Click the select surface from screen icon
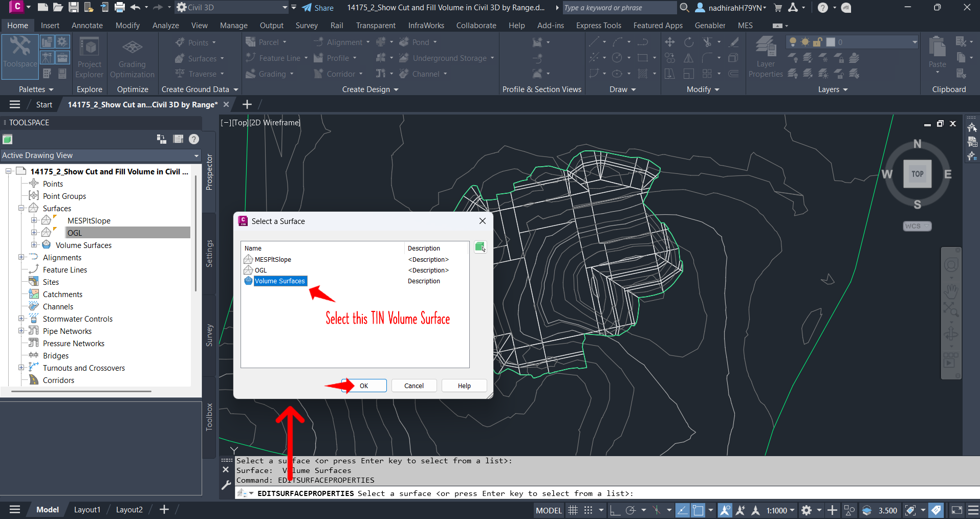 point(481,247)
